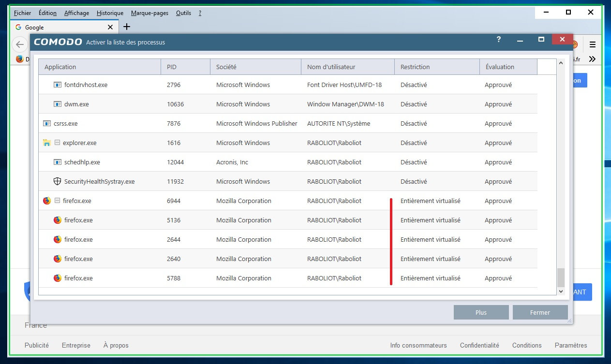Open the Affichage menu
Image resolution: width=611 pixels, height=364 pixels.
(x=77, y=13)
